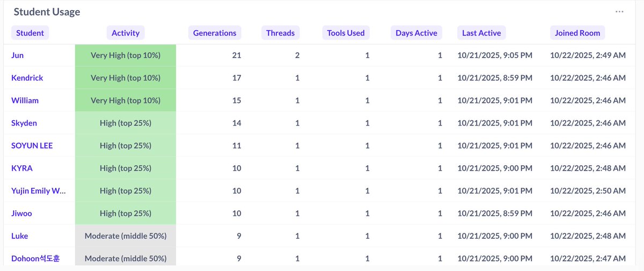The width and height of the screenshot is (644, 271).
Task: Click Jun's last active 9:05 PM timestamp
Action: [x=495, y=55]
